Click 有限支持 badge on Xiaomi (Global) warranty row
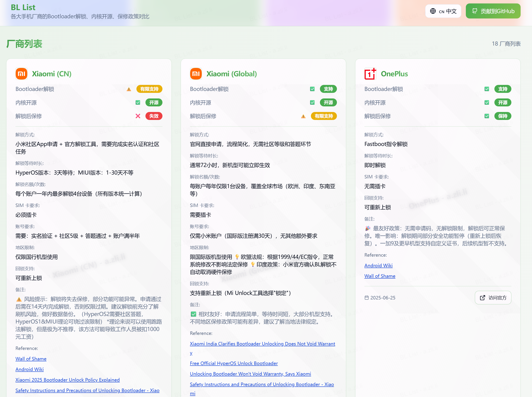 [324, 116]
